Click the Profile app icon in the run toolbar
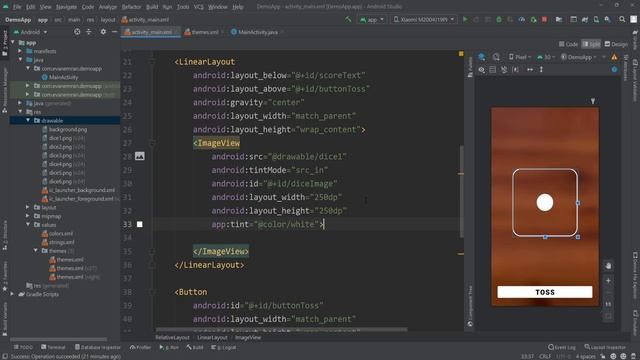The width and height of the screenshot is (640, 360). pyautogui.click(x=522, y=19)
